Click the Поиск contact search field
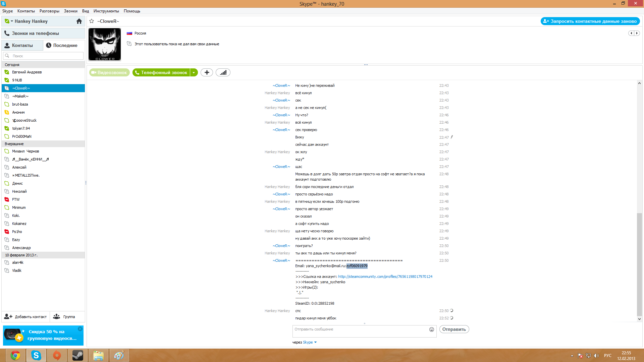Viewport: 644px width, 362px height. click(44, 56)
